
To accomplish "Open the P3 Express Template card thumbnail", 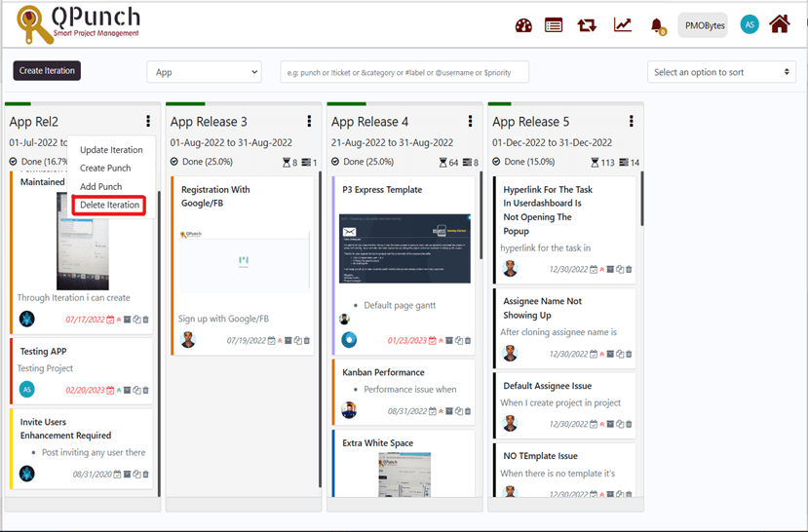I will pyautogui.click(x=405, y=249).
